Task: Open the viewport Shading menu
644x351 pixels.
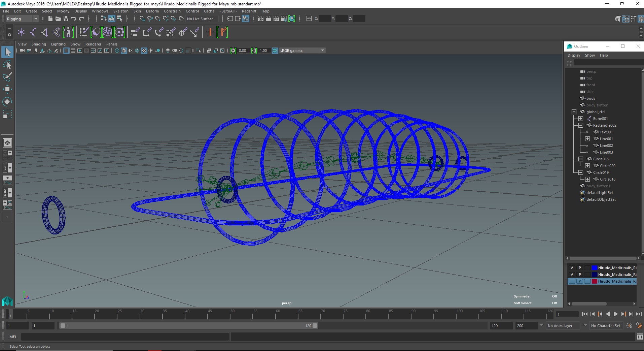Action: pos(39,44)
